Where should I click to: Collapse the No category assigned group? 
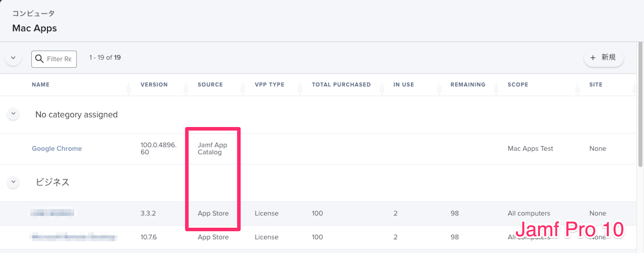point(13,114)
